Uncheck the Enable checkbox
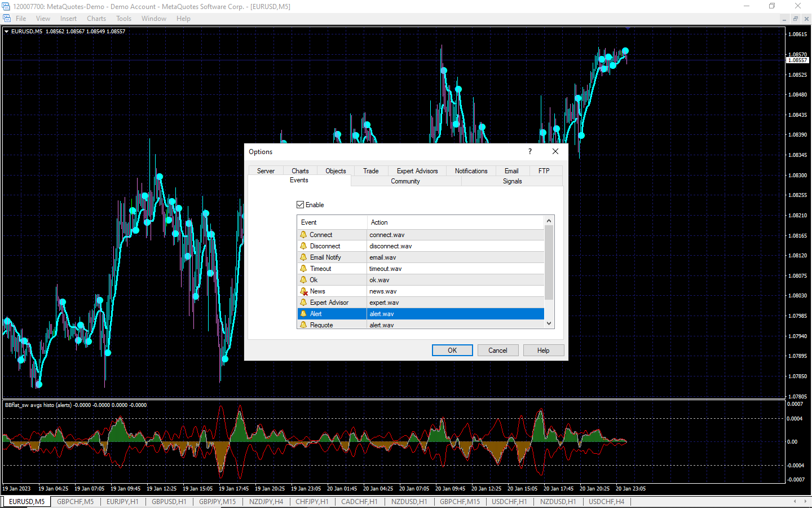The height and width of the screenshot is (508, 812). 301,205
